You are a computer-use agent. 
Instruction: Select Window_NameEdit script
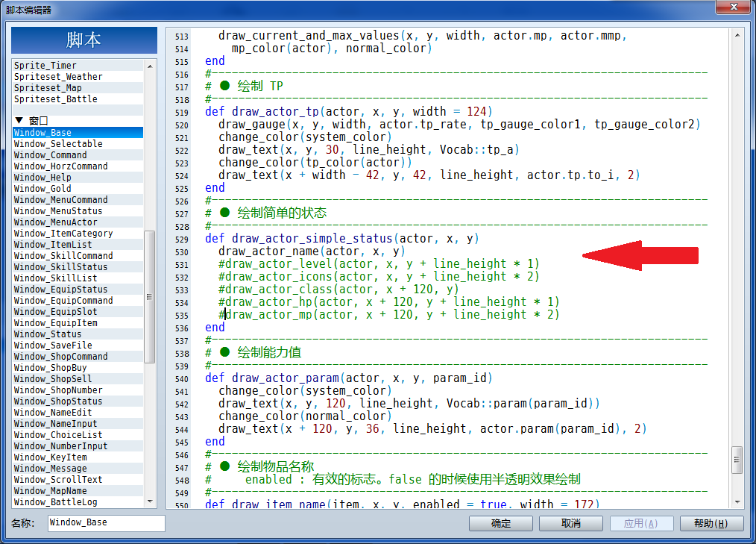tap(78, 412)
